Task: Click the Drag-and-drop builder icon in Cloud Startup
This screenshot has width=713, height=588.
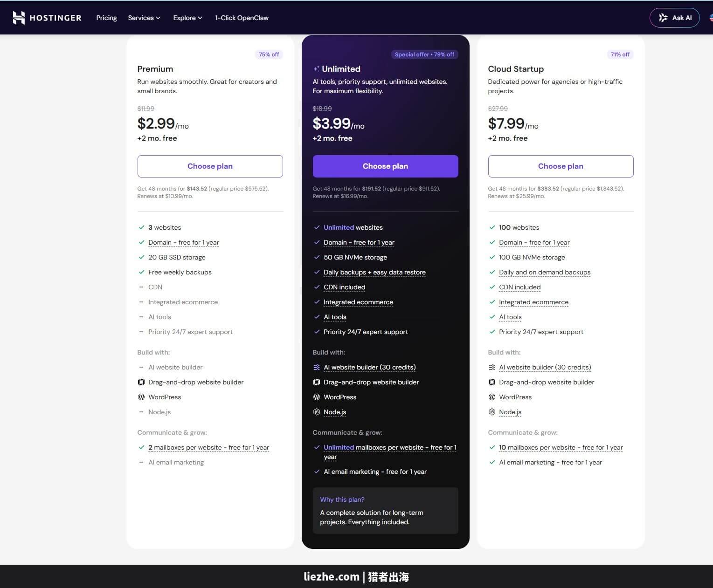Action: [x=492, y=382]
